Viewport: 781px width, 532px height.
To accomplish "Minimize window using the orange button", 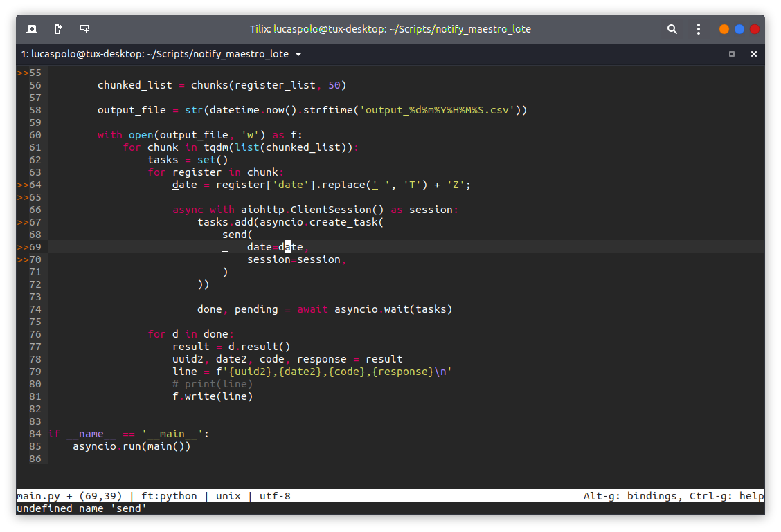I will (x=724, y=29).
